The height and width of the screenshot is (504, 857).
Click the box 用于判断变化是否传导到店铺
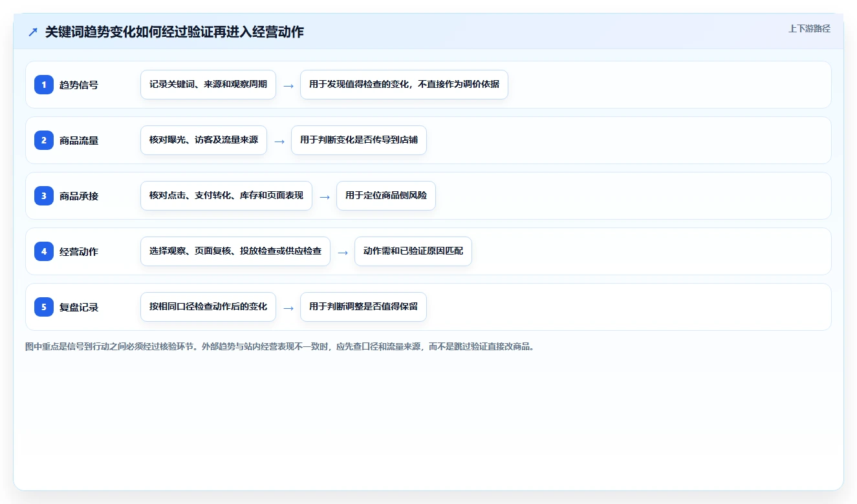(359, 140)
